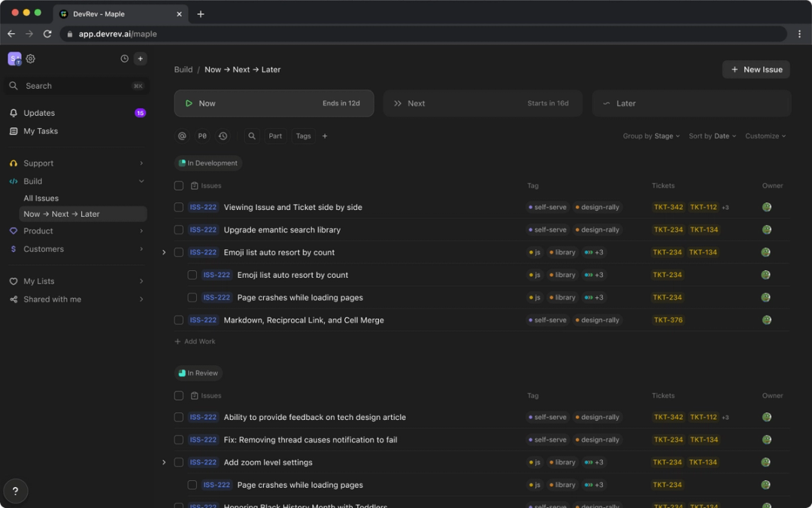Open All Issues in the sidebar
This screenshot has height=508, width=812.
pos(41,198)
